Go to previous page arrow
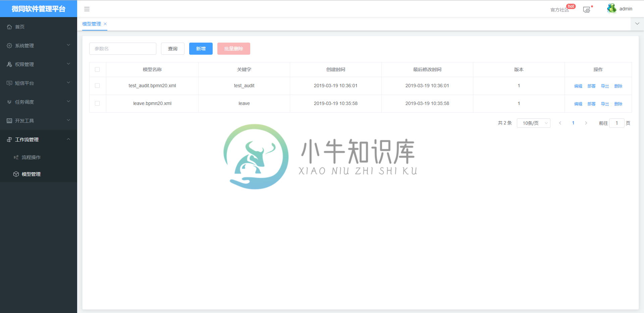644x313 pixels. tap(560, 123)
